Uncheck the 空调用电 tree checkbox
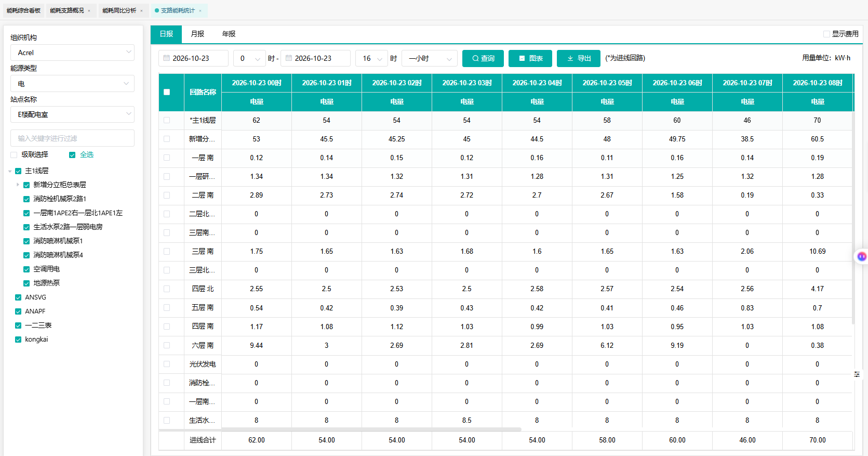The image size is (868, 456). [26, 269]
